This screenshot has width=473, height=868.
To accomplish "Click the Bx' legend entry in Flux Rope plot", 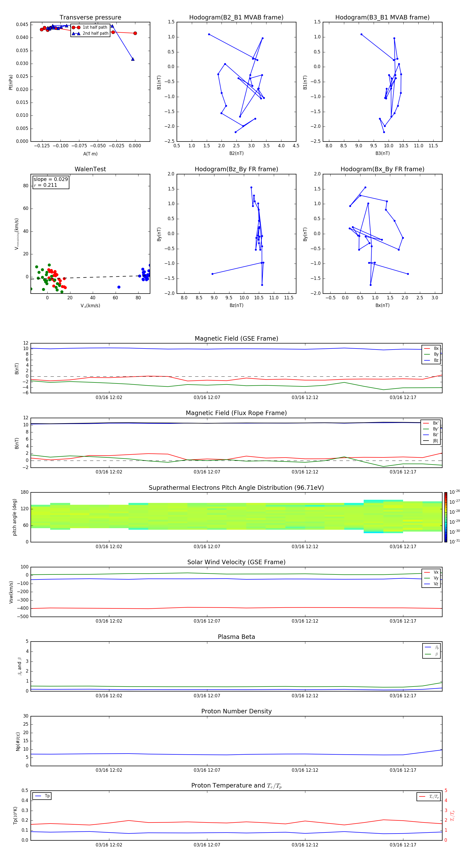I will pyautogui.click(x=431, y=423).
